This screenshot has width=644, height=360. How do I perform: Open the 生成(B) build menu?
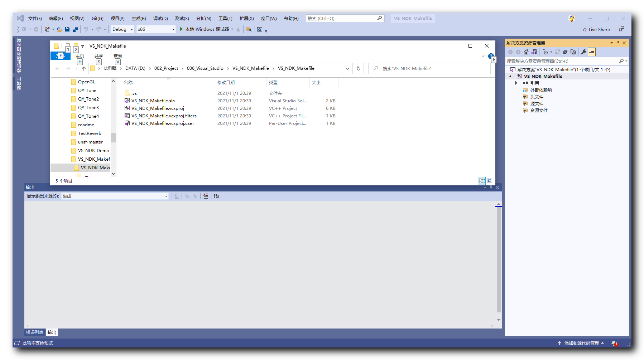click(x=139, y=19)
